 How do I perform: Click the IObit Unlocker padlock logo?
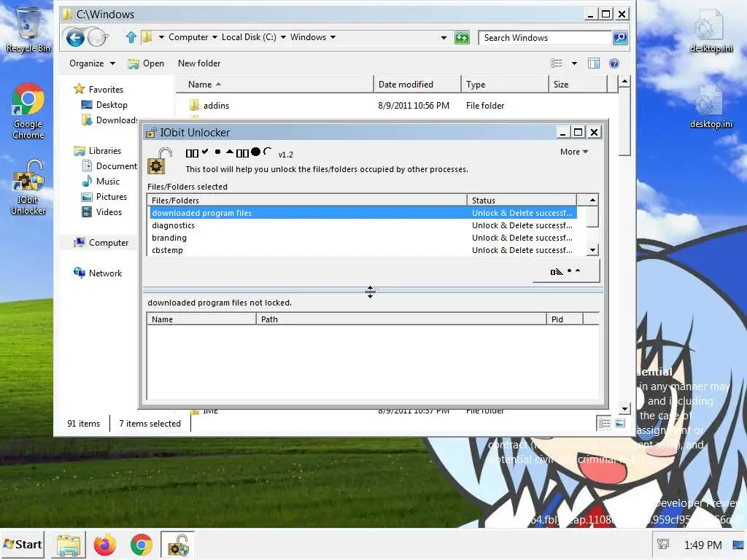160,161
